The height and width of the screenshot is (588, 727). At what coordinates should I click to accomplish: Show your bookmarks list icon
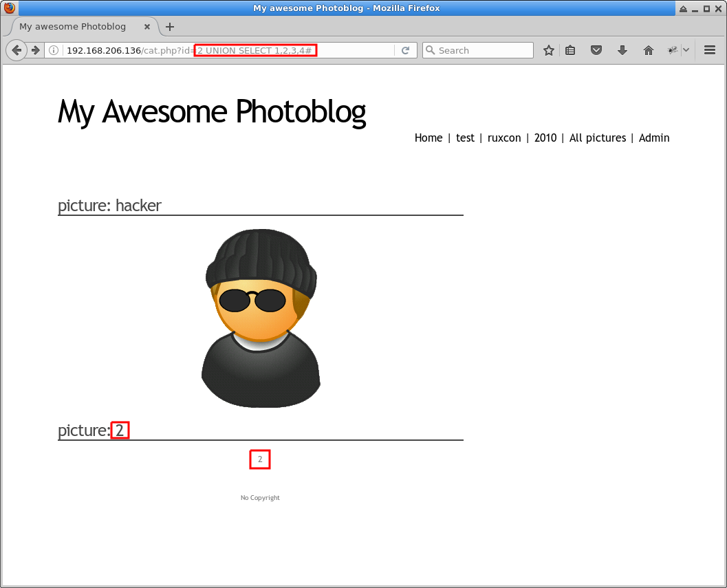point(570,50)
